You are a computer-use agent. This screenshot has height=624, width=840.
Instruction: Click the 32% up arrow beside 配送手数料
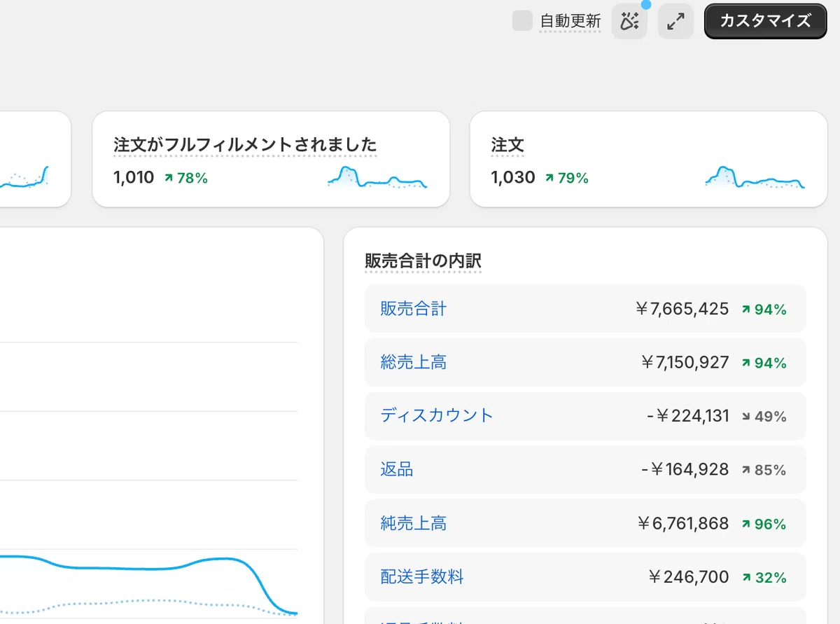746,578
